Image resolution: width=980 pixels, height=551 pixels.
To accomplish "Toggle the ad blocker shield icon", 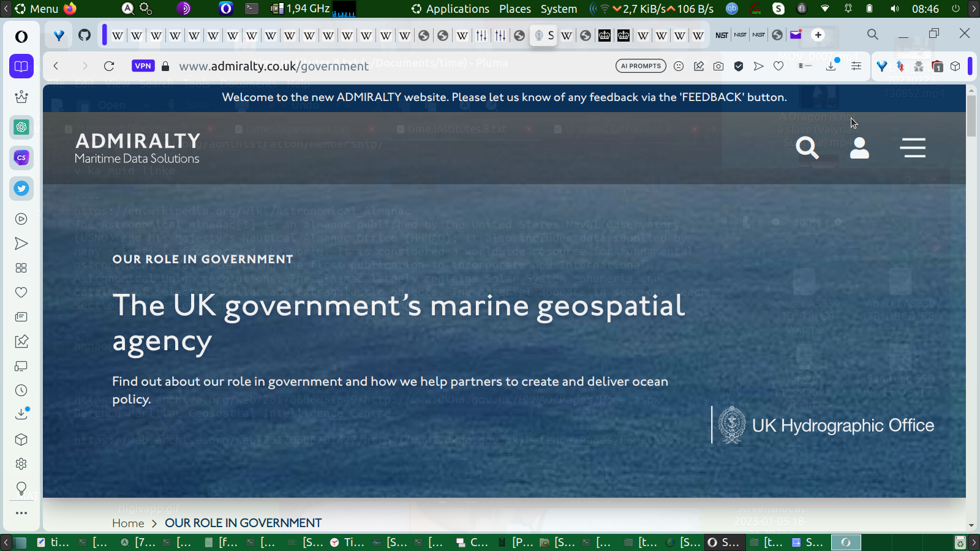I will (x=739, y=66).
